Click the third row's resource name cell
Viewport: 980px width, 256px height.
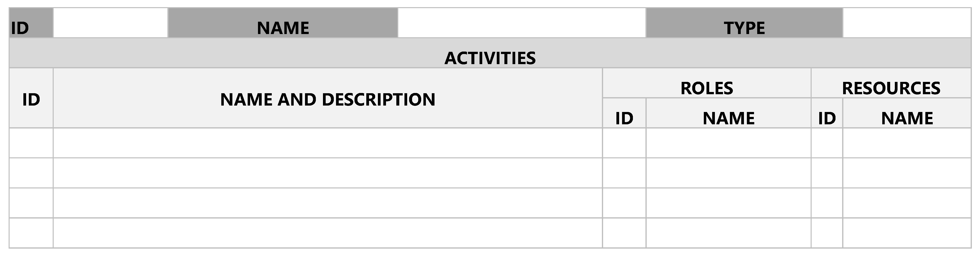[907, 203]
